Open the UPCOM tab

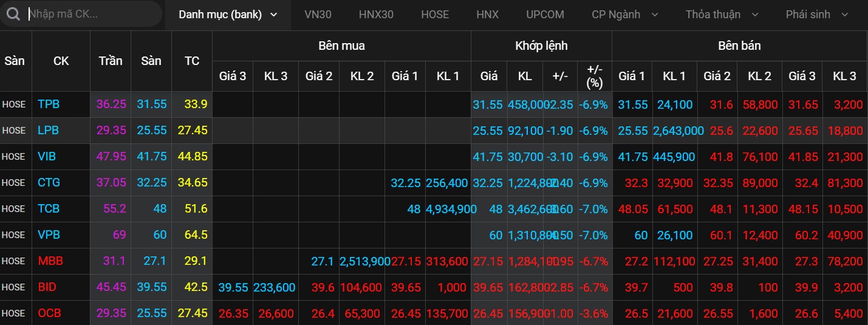coord(545,15)
